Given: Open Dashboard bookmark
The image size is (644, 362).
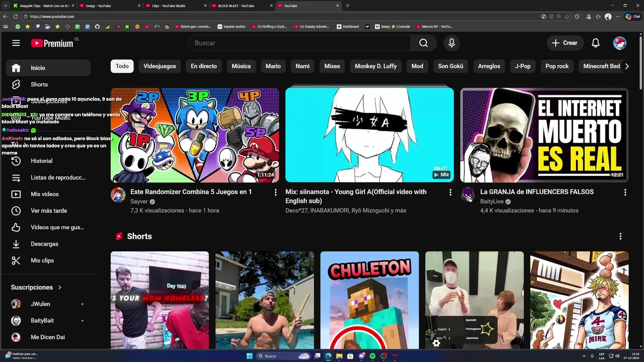Looking at the screenshot, I should [348, 27].
